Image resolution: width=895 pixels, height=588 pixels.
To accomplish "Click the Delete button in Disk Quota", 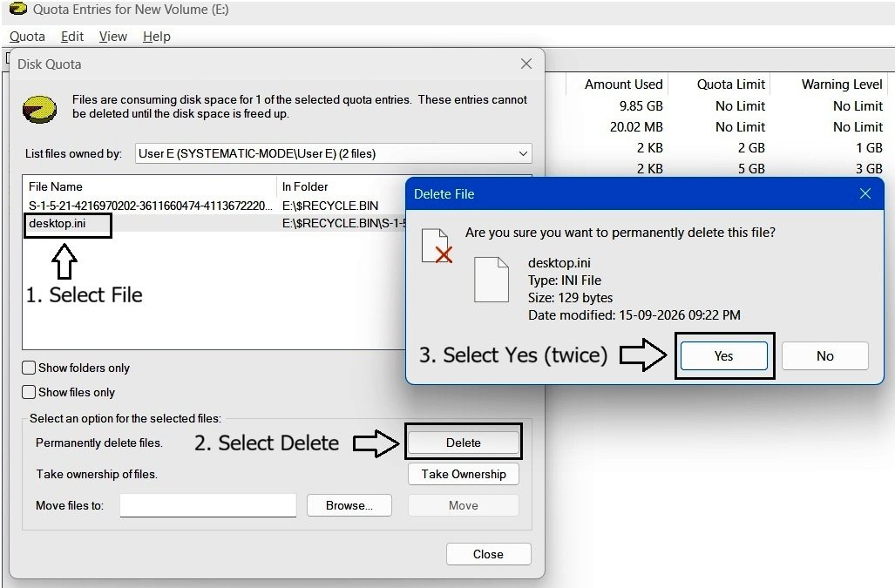I will point(464,443).
